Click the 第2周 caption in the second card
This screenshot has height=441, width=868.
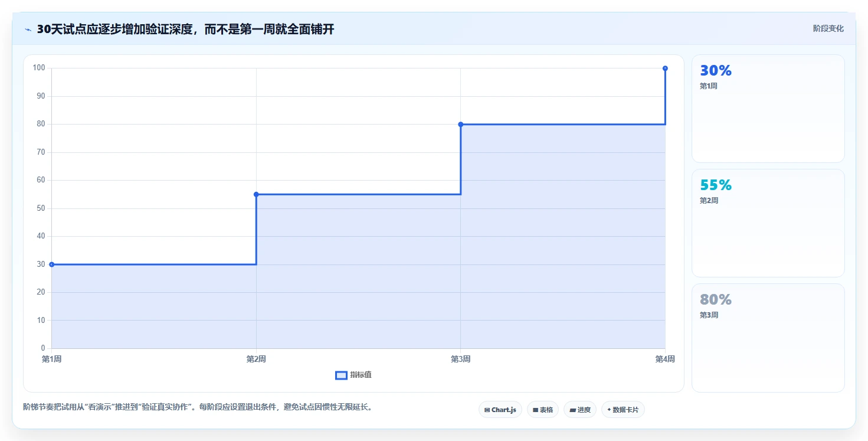(709, 201)
